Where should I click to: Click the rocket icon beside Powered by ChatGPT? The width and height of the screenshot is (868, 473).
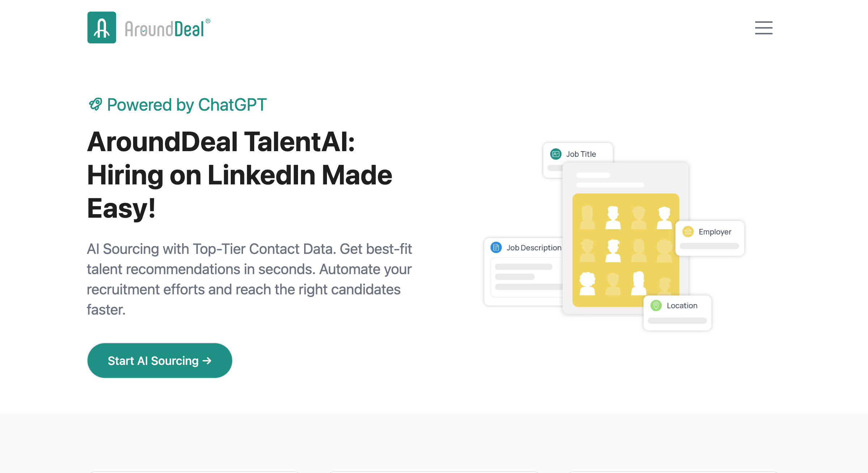click(x=95, y=105)
